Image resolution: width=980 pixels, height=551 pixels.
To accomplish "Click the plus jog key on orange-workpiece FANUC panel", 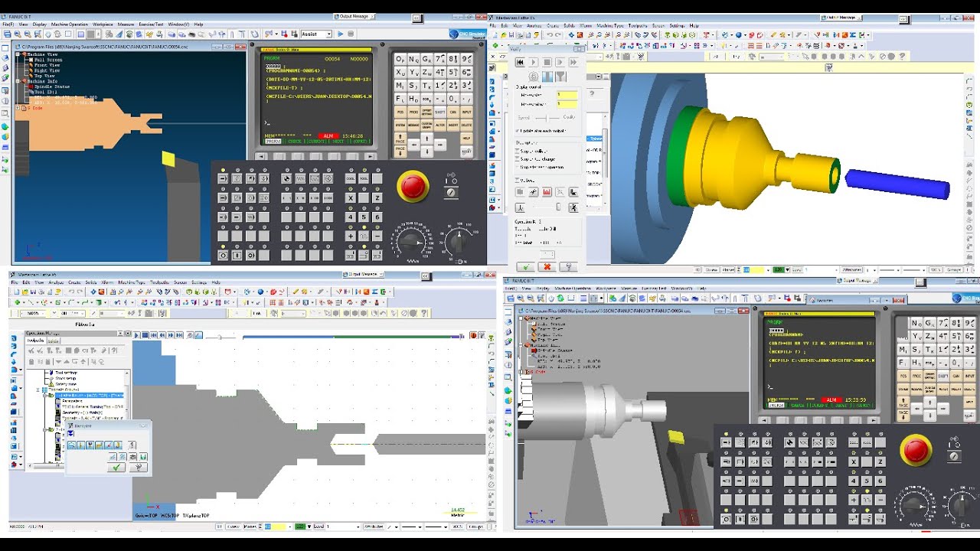I will [x=351, y=236].
